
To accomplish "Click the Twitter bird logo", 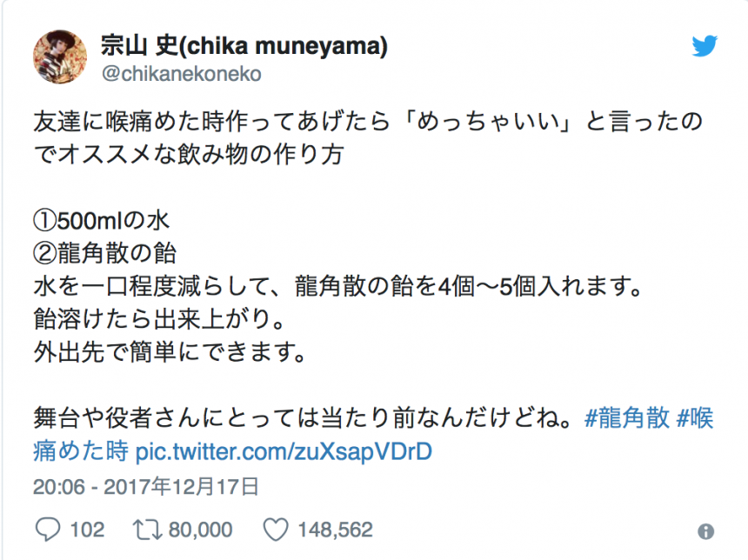I will click(x=704, y=46).
